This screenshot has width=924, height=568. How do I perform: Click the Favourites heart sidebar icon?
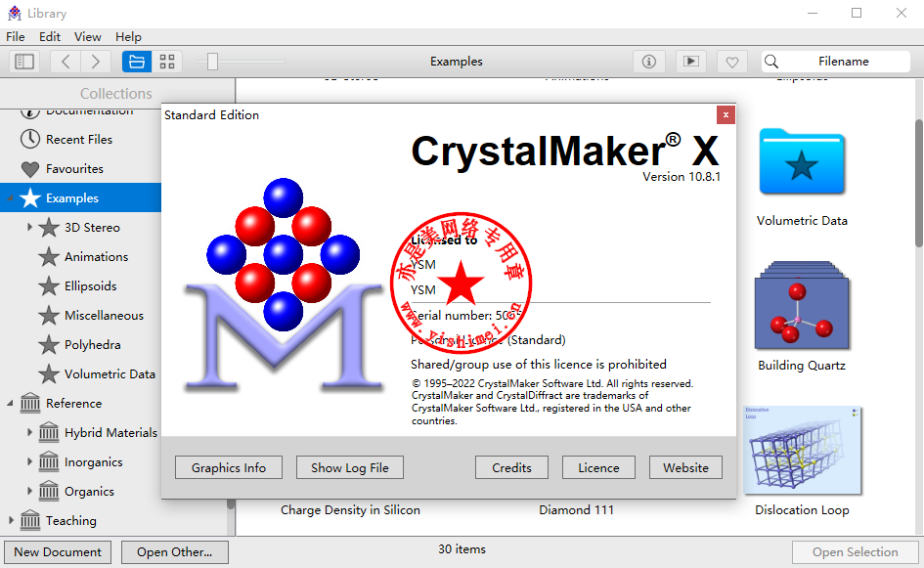coord(30,169)
